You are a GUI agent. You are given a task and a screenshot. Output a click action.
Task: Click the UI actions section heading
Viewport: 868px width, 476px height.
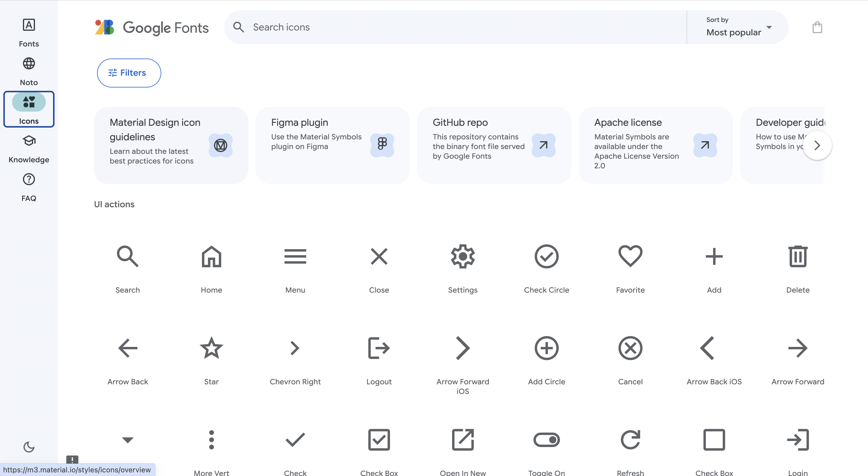[x=114, y=205]
